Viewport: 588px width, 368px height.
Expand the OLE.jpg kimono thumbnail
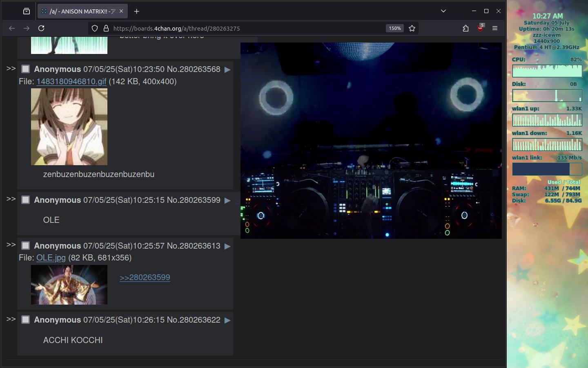click(x=69, y=285)
